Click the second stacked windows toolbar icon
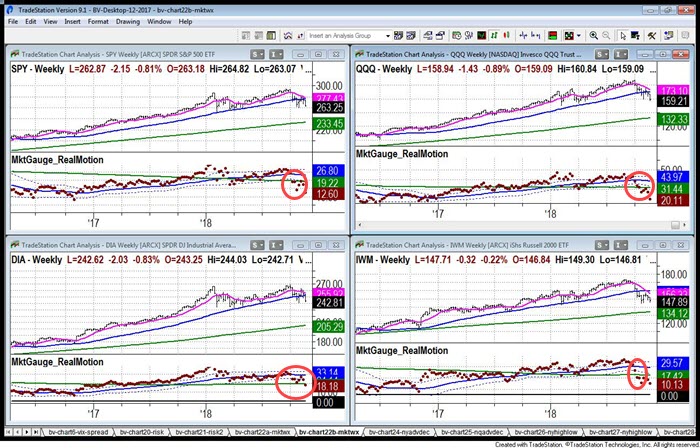 click(x=441, y=36)
